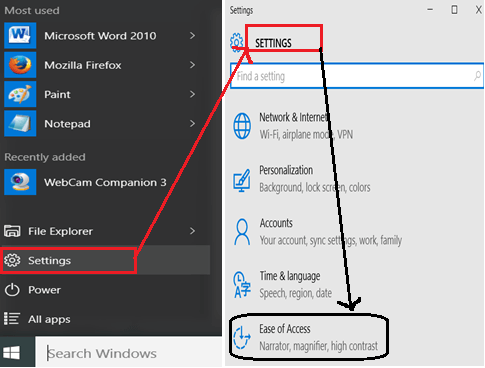485x368 pixels.
Task: Click the "Your account, sync settings, work, family" text
Action: [x=331, y=240]
